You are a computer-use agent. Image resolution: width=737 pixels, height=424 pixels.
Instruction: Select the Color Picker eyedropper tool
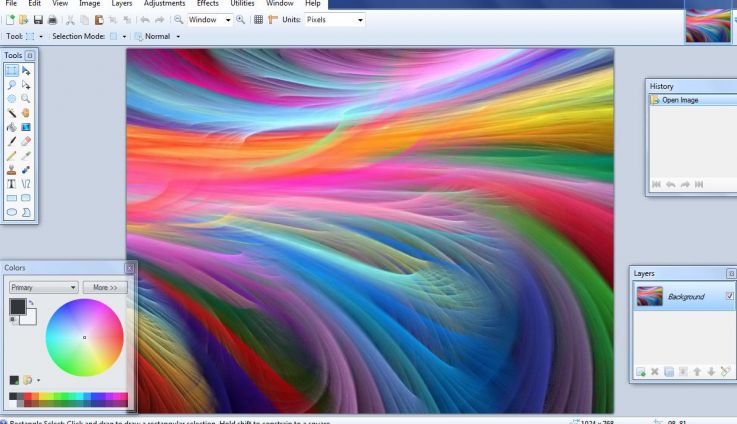26,156
